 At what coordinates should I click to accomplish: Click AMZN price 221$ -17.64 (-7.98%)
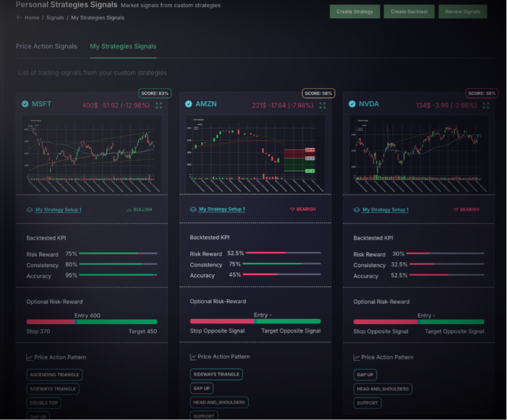(282, 105)
